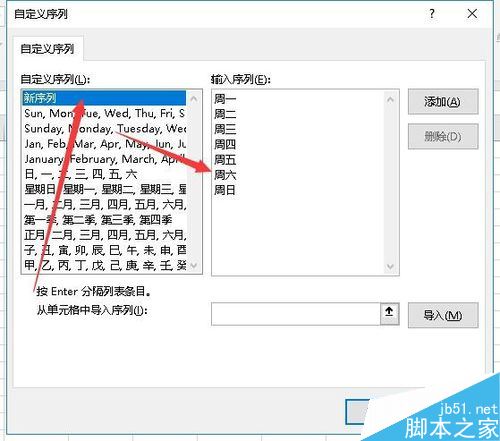
Task: Click down arrow in 输入序列 scrollbar
Action: pyautogui.click(x=390, y=266)
